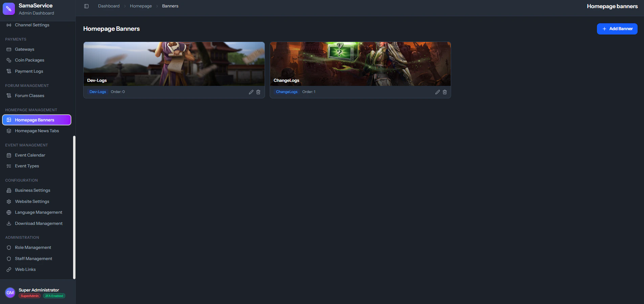Viewport: 644px width, 304px height.
Task: Click the Language Management globe icon
Action: [x=9, y=212]
